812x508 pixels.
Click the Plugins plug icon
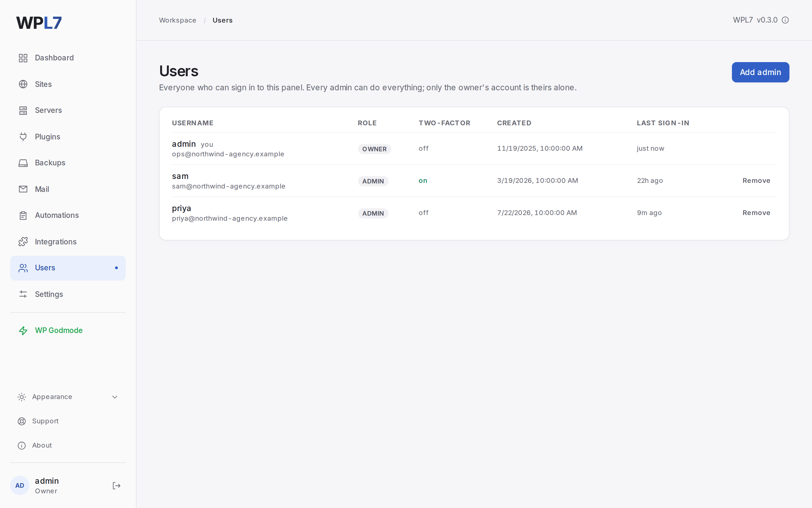(23, 137)
